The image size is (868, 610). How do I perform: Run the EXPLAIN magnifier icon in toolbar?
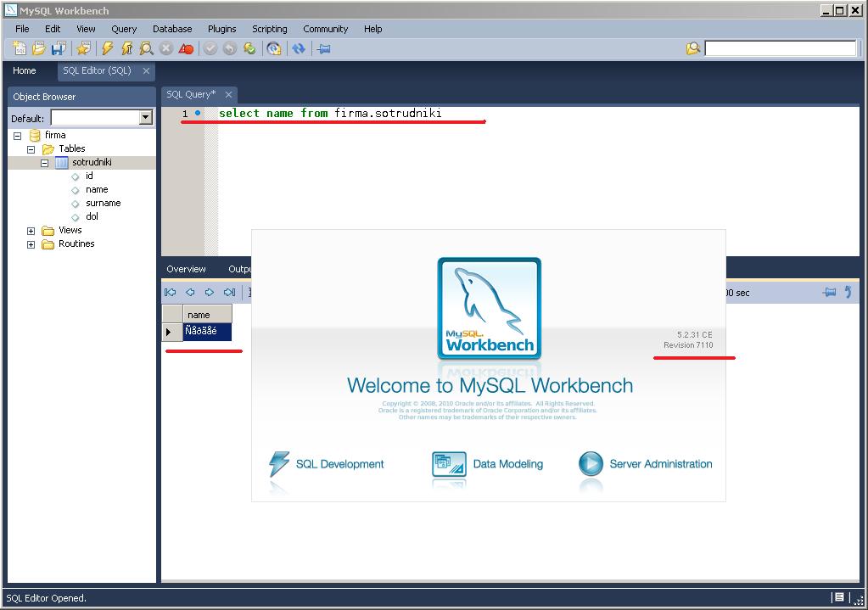tap(146, 49)
